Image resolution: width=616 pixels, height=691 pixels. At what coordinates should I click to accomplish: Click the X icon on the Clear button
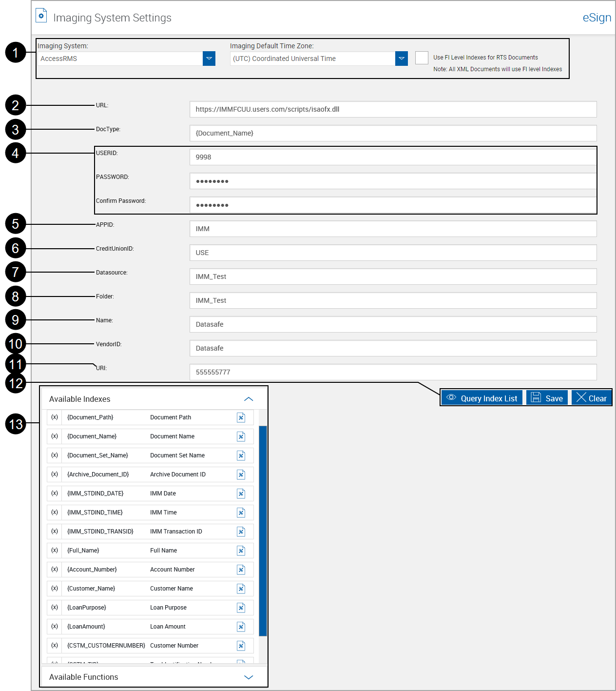click(581, 398)
